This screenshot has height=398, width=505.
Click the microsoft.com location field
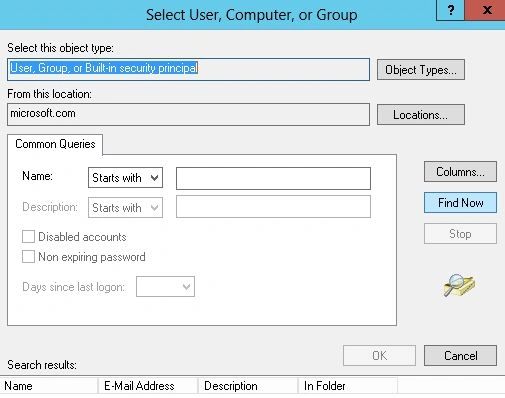(188, 114)
